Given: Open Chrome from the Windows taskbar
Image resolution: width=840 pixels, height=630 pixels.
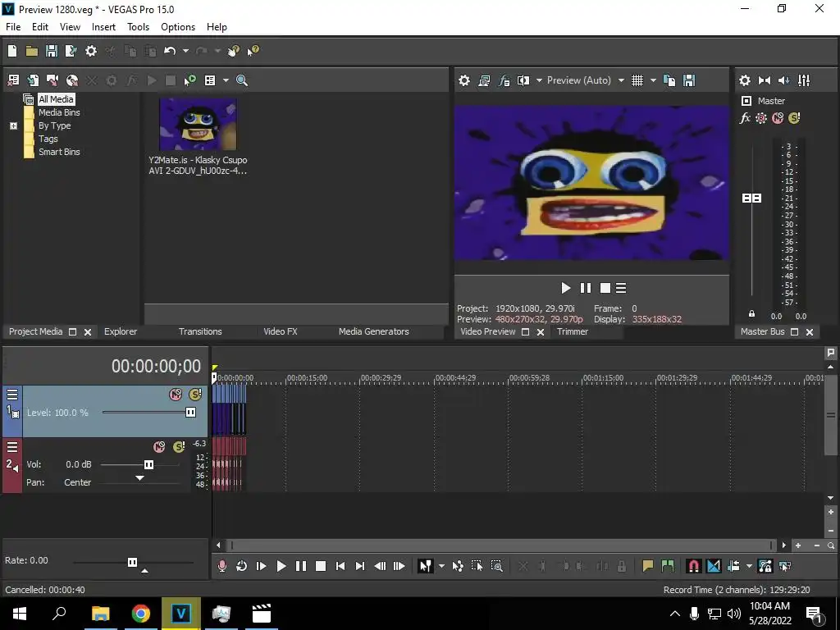Looking at the screenshot, I should (141, 614).
